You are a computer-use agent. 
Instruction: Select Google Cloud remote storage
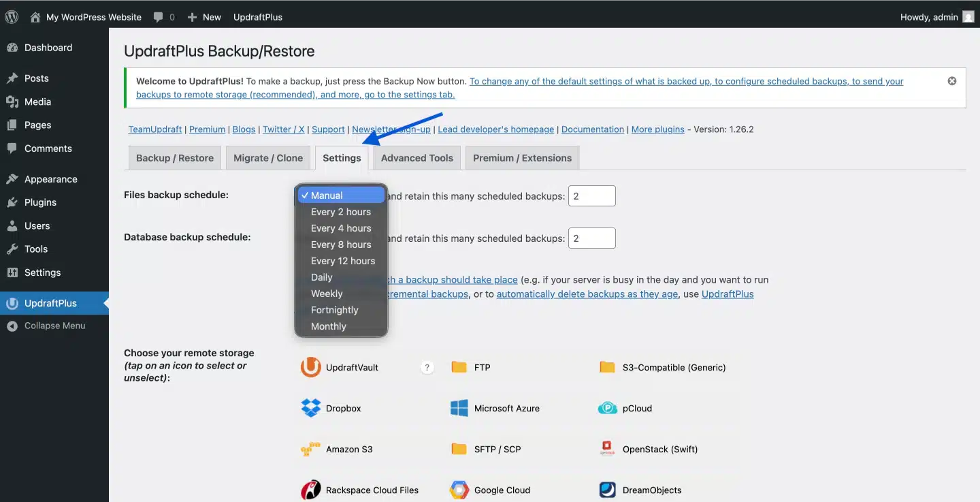point(490,490)
